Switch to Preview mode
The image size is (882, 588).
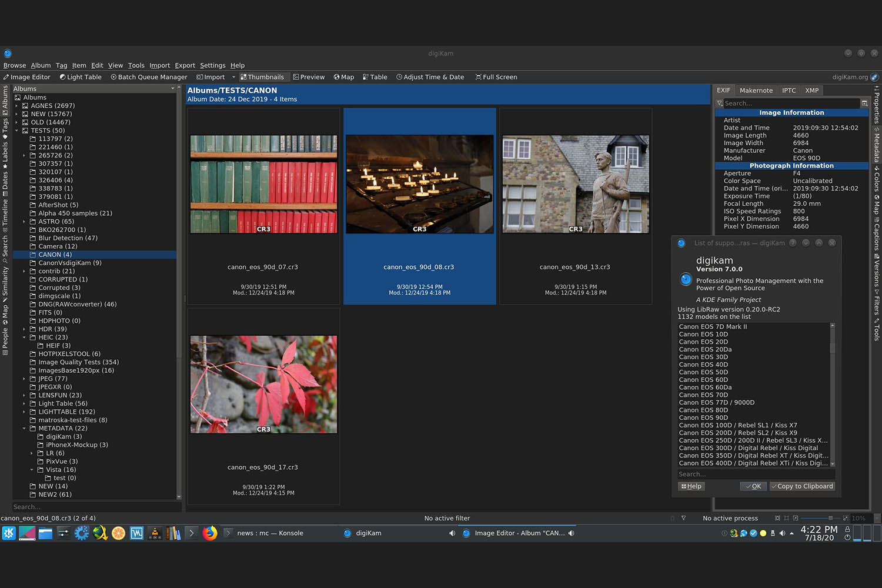click(309, 77)
